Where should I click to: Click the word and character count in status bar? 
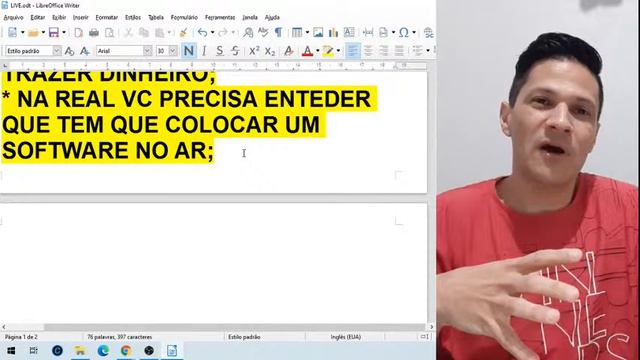pos(120,337)
